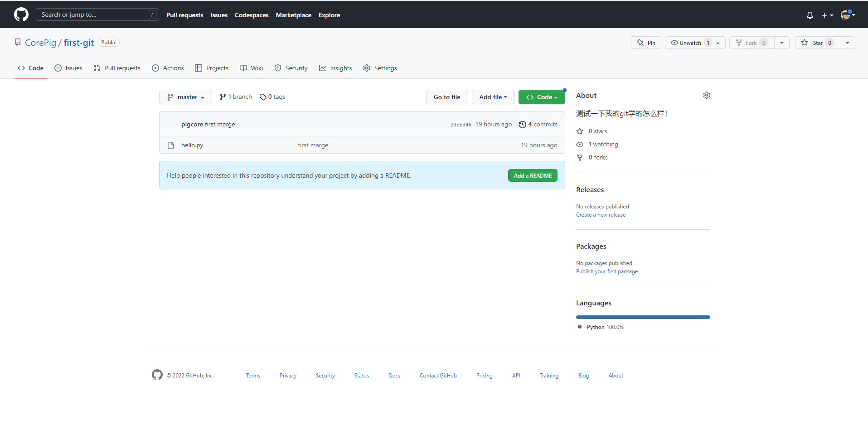Image resolution: width=868 pixels, height=425 pixels.
Task: Open the footer Terms link
Action: click(253, 376)
